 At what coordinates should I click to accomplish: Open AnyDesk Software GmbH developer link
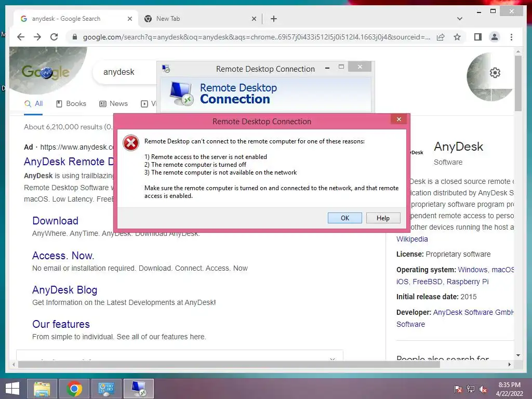[x=473, y=312]
